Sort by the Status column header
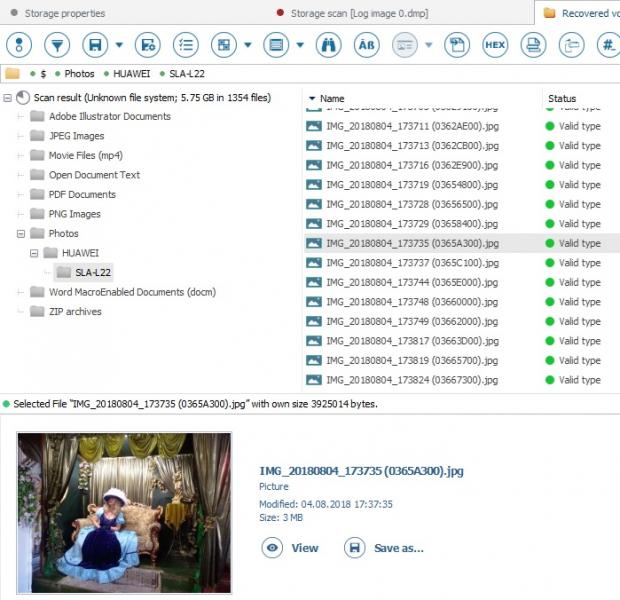This screenshot has width=620, height=600. click(x=562, y=98)
